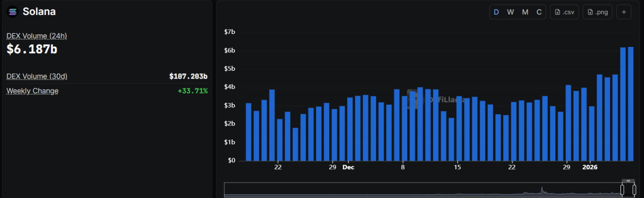The width and height of the screenshot is (644, 198).
Task: Click the peak spike in the range overview
Action: pyautogui.click(x=542, y=189)
